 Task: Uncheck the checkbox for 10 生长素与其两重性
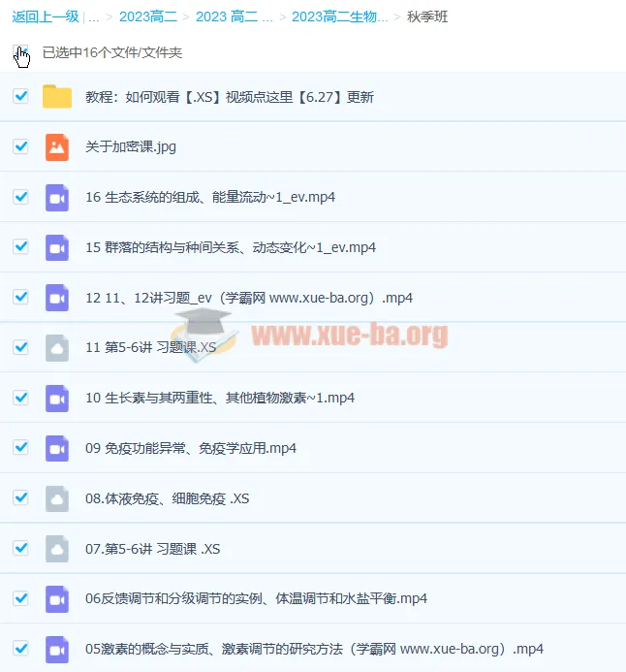pyautogui.click(x=20, y=397)
